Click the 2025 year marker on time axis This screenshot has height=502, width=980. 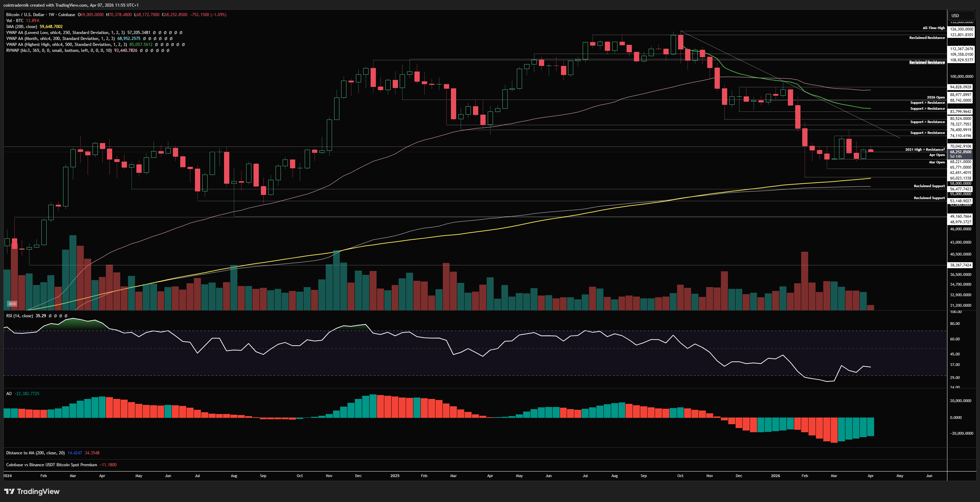click(x=395, y=476)
